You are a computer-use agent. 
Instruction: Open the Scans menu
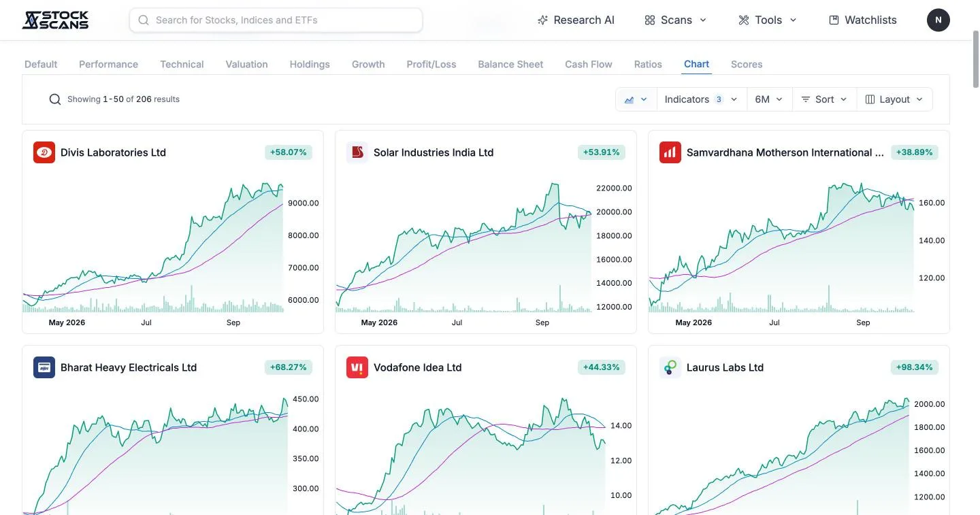coord(676,20)
